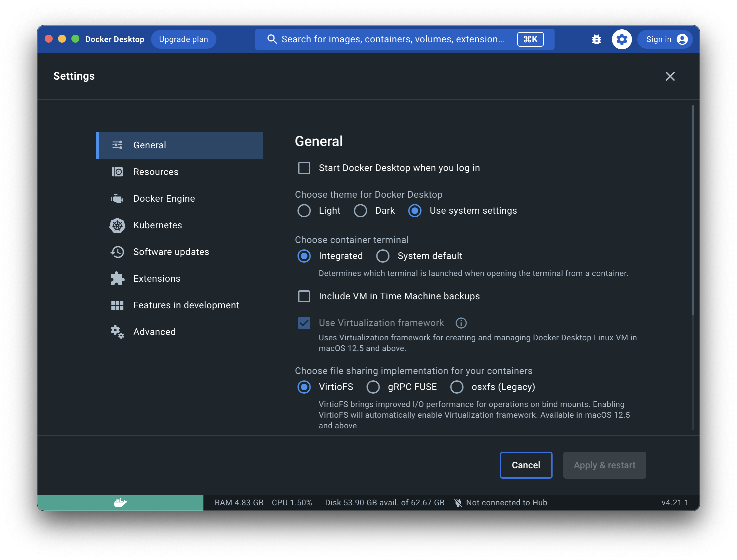Enable Start Docker Desktop when you log in
Viewport: 737px width, 560px height.
(x=304, y=168)
